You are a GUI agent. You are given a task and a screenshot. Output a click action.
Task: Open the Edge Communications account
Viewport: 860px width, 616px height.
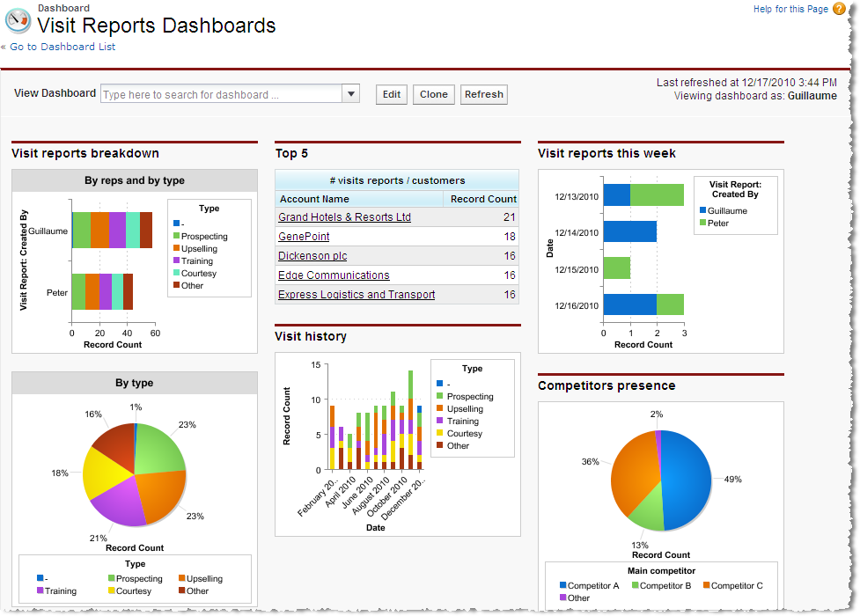334,275
